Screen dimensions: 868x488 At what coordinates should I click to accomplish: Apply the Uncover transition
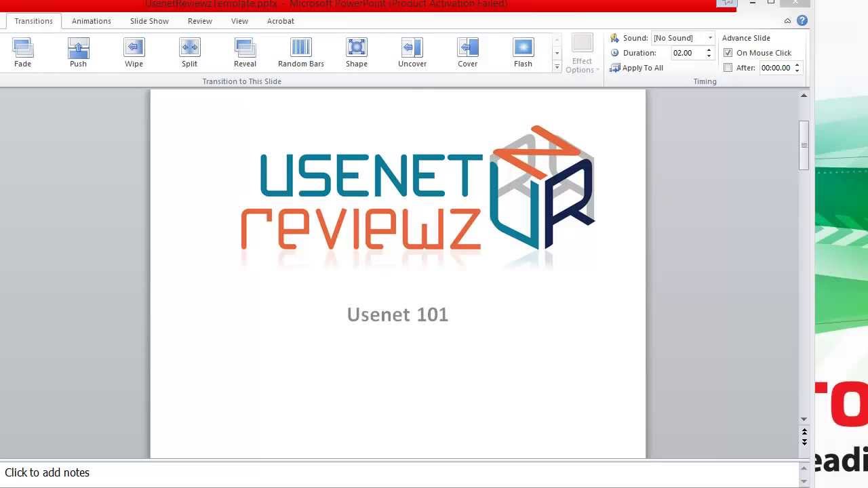click(412, 53)
